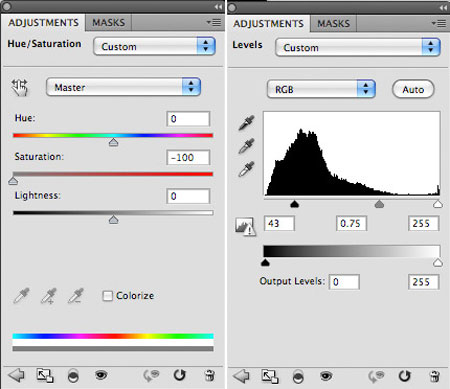Viewport: 450px width, 389px height.
Task: Click the shadow input field showing 43
Action: click(x=279, y=223)
